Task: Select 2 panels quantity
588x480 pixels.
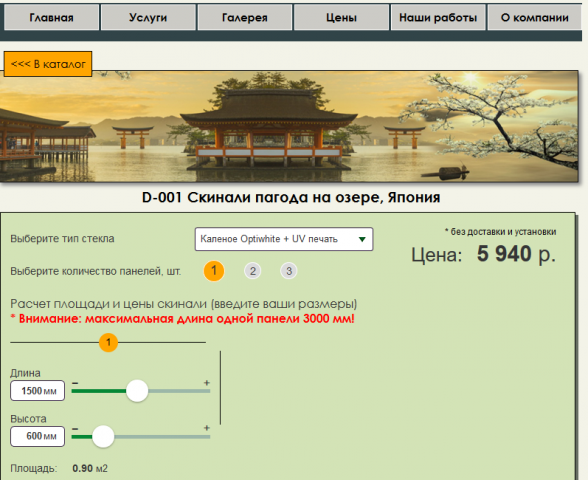Action: click(253, 271)
